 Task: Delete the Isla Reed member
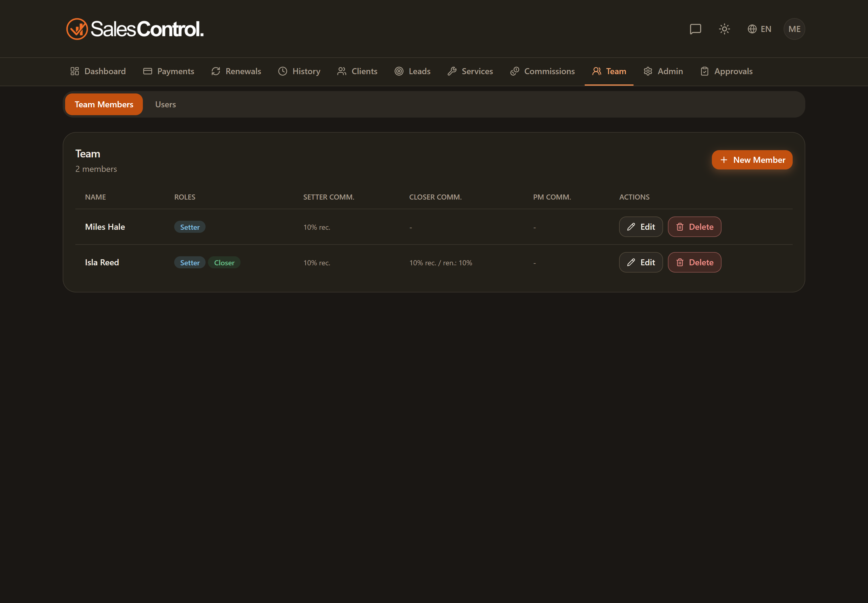tap(694, 262)
